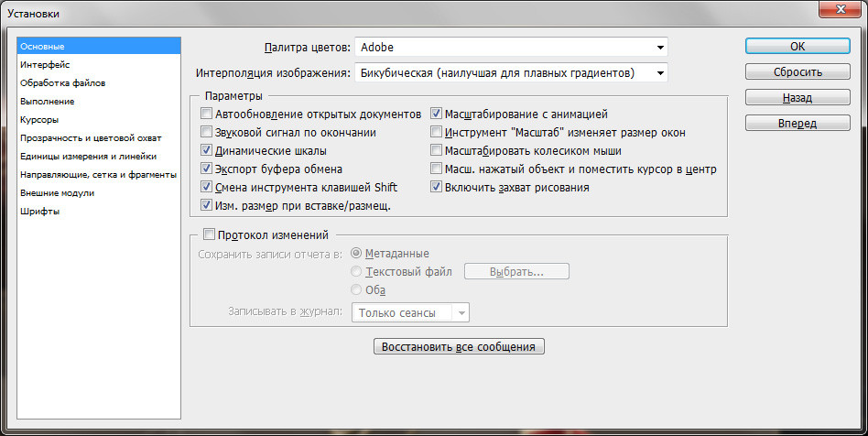Screen dimensions: 868x436
Task: Click the OK button
Action: pyautogui.click(x=797, y=46)
